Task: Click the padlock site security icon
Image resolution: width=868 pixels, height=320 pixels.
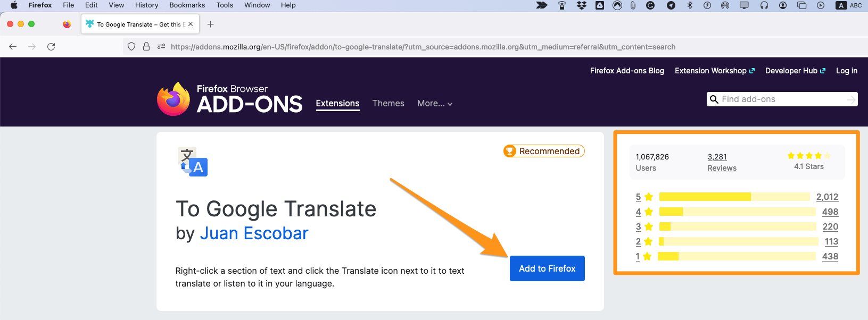Action: [146, 47]
